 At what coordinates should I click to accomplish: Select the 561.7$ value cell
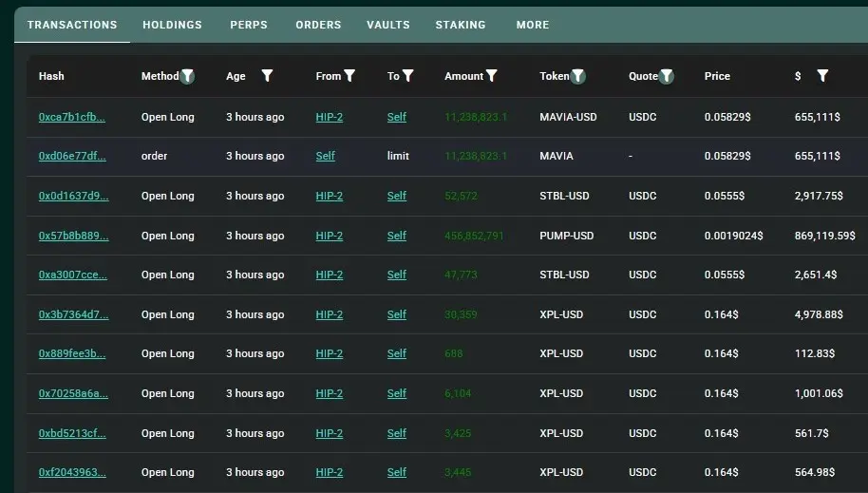pos(812,433)
